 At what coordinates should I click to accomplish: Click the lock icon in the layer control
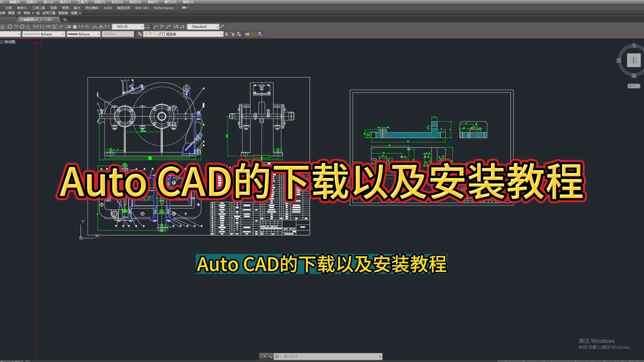[159, 34]
